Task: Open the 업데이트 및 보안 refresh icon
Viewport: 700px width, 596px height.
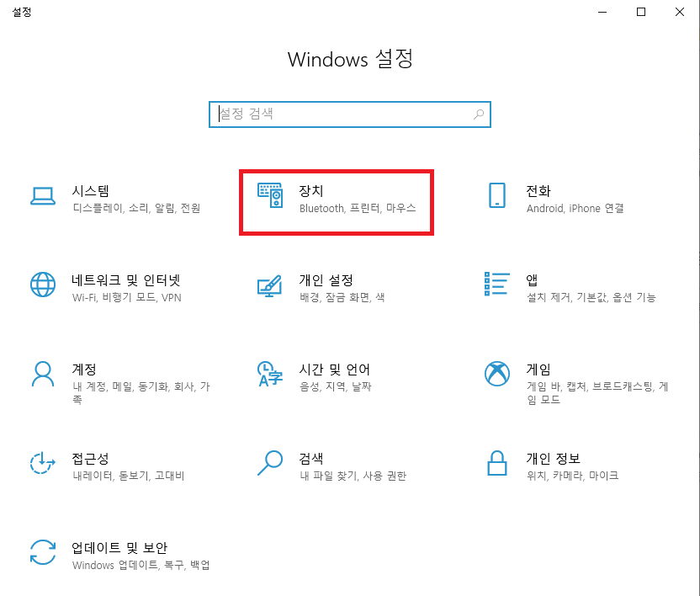Action: [x=43, y=552]
